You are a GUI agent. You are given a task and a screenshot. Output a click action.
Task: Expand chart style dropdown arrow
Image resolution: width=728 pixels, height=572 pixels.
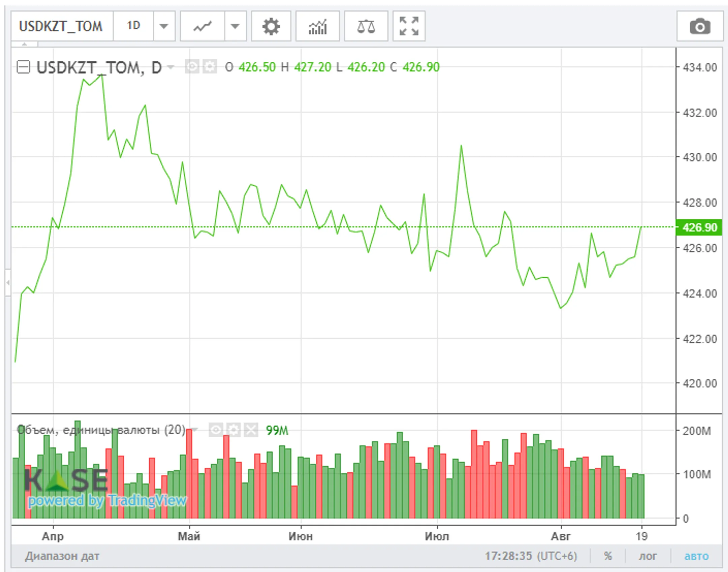pyautogui.click(x=235, y=26)
